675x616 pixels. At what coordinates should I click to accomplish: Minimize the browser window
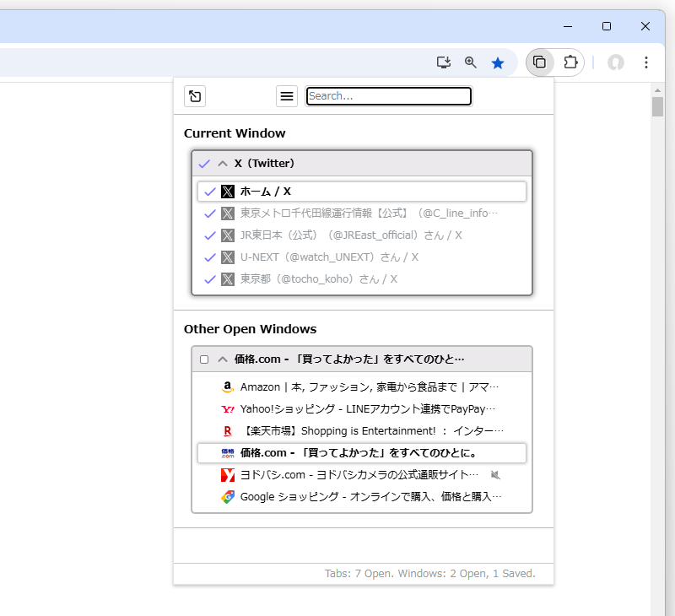pyautogui.click(x=568, y=26)
